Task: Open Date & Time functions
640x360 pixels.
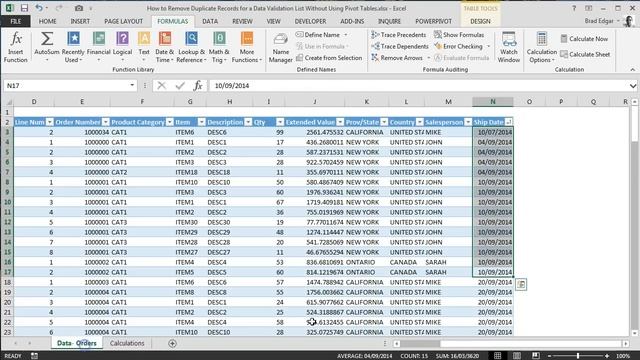Action: point(164,47)
